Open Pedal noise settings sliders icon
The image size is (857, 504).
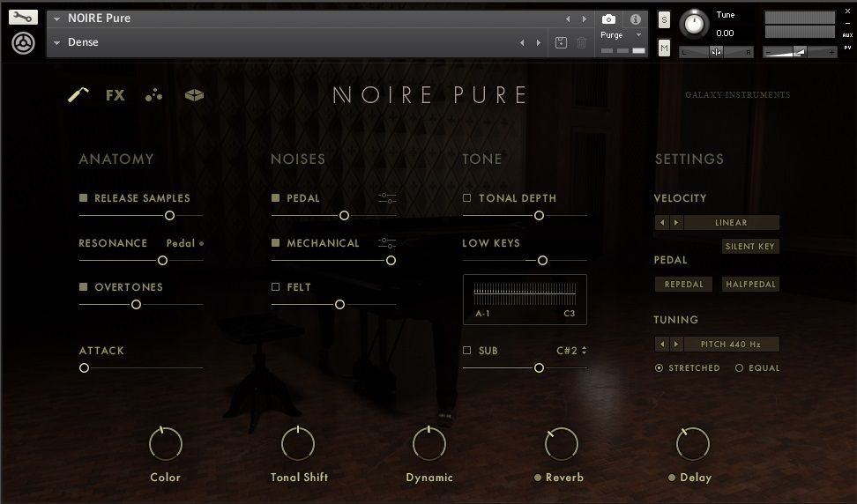tap(387, 198)
